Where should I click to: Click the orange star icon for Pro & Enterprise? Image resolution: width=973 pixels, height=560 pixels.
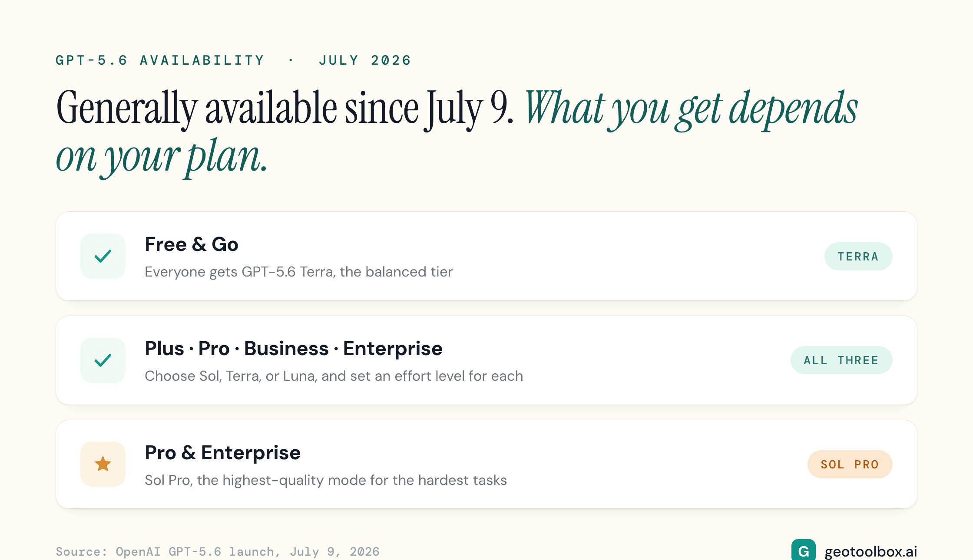tap(103, 464)
